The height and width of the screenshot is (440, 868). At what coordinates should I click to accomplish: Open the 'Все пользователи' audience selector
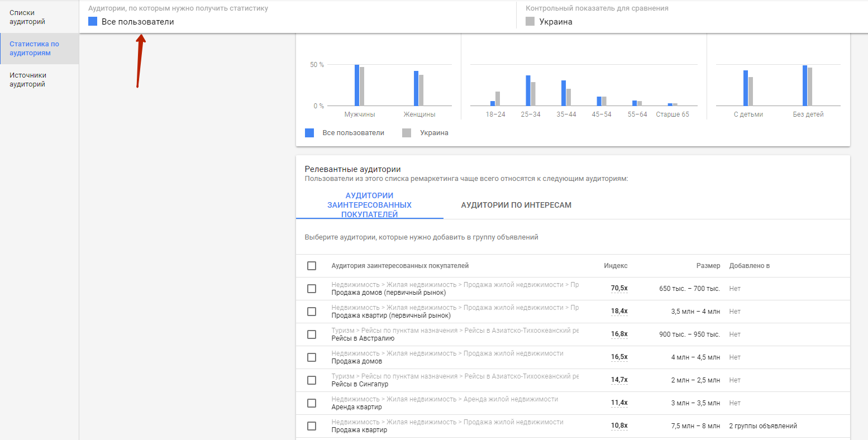[137, 22]
